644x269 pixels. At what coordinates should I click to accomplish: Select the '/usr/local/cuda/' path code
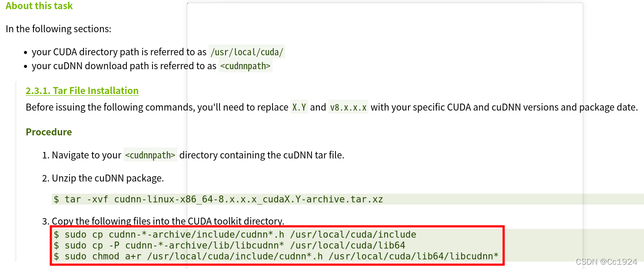247,52
